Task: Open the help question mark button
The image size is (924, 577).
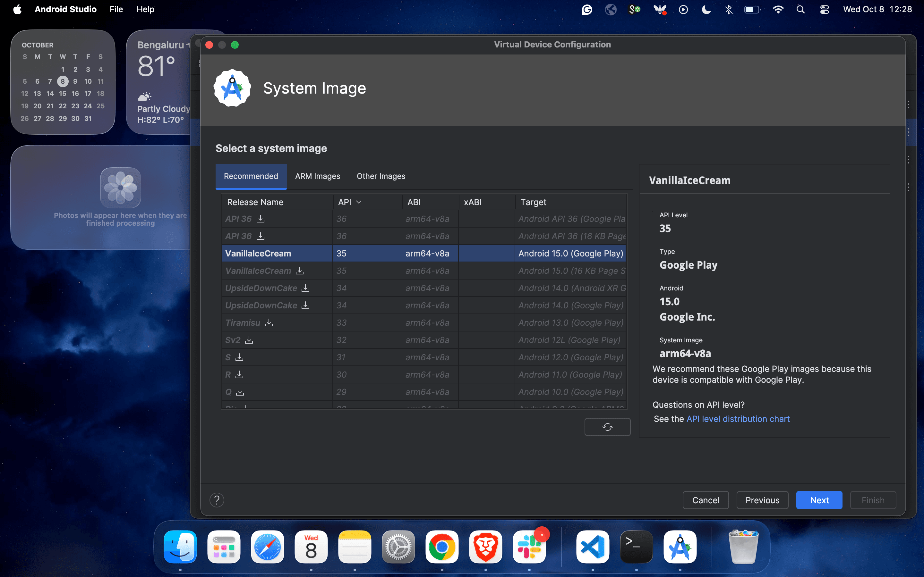Action: click(217, 500)
